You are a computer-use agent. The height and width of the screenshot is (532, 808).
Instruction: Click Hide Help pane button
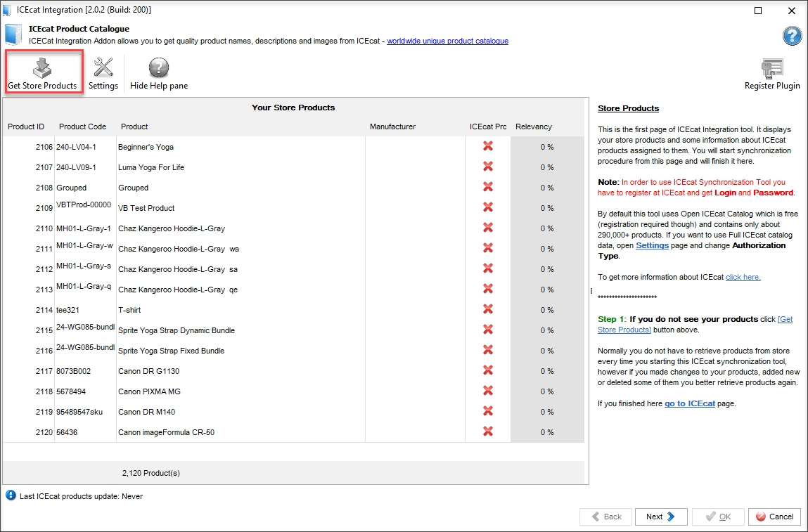(159, 74)
